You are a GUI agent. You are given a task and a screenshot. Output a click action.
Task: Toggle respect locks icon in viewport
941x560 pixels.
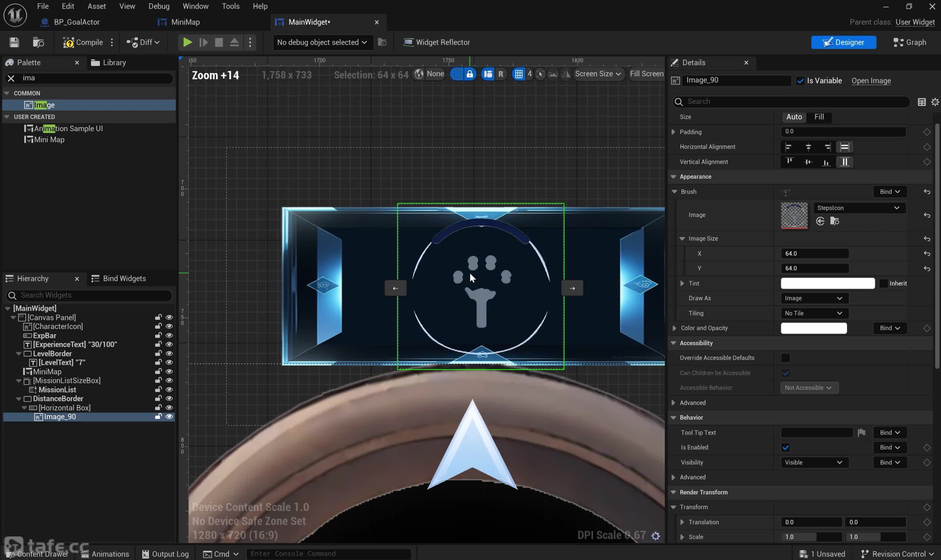click(x=469, y=74)
